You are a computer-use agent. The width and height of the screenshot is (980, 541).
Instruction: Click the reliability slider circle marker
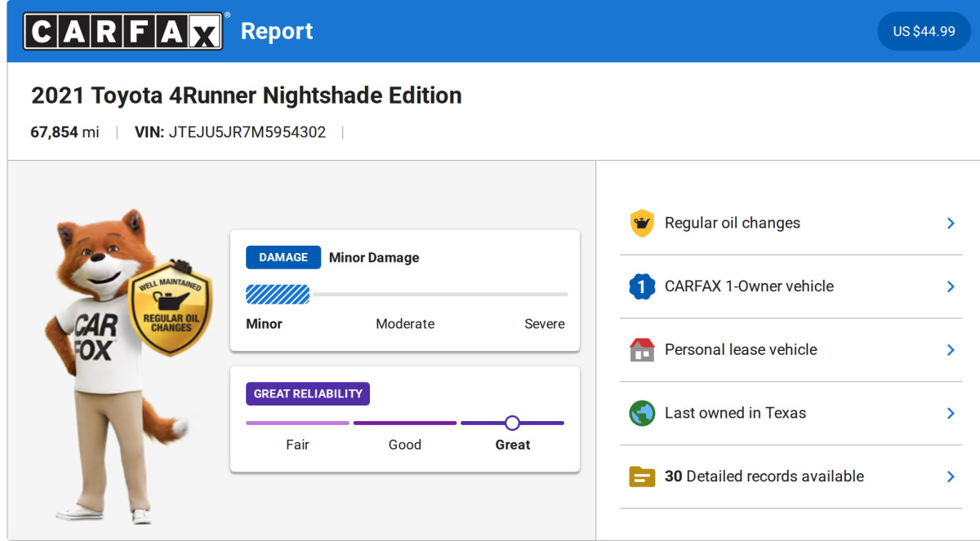click(512, 423)
